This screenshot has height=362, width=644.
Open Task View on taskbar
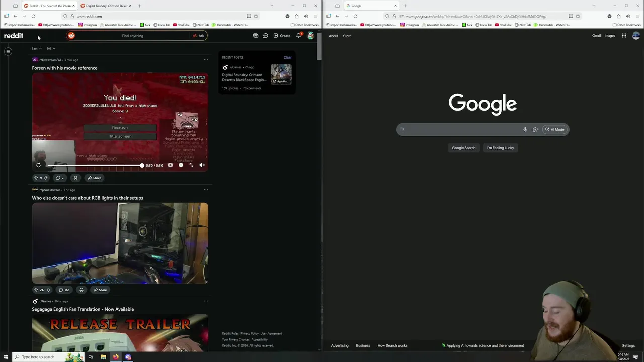pyautogui.click(x=91, y=357)
